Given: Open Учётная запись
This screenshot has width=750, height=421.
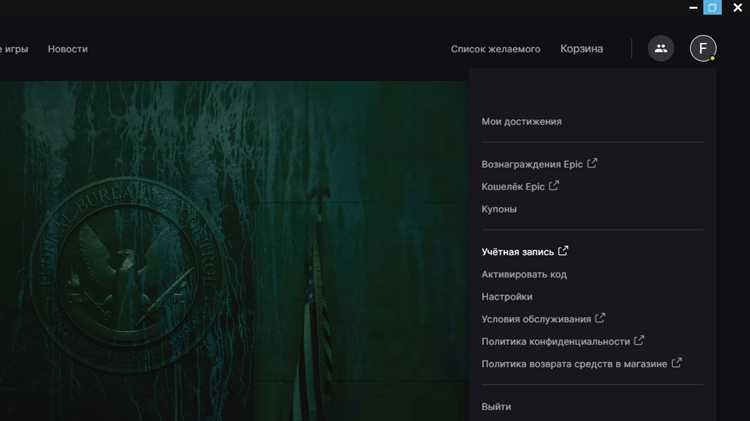Looking at the screenshot, I should tap(525, 252).
